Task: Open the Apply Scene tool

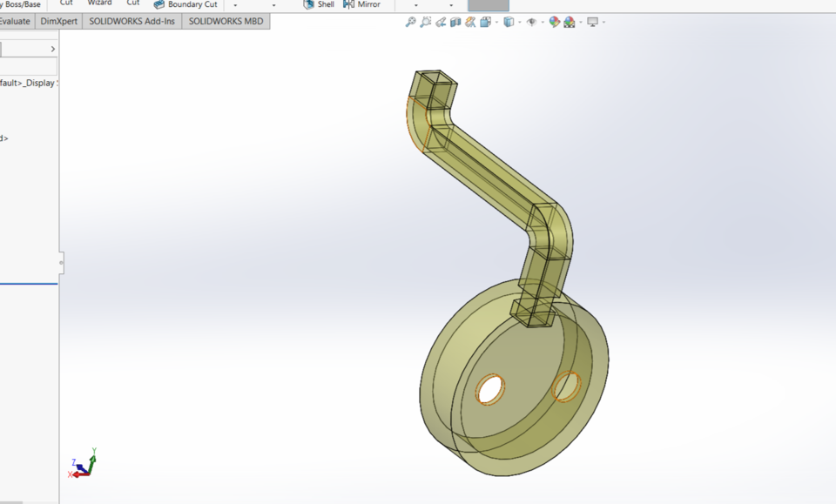Action: click(x=567, y=21)
